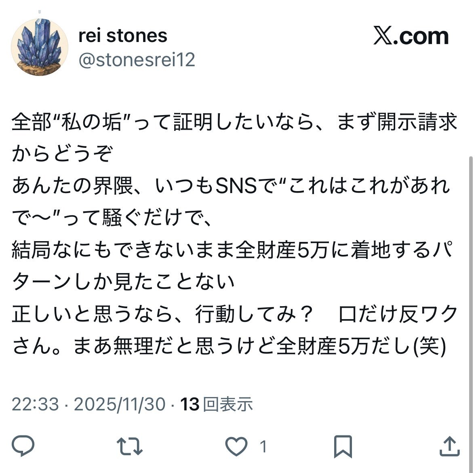The height and width of the screenshot is (473, 476).
Task: Repost this tweet with the retweet icon
Action: [x=129, y=446]
